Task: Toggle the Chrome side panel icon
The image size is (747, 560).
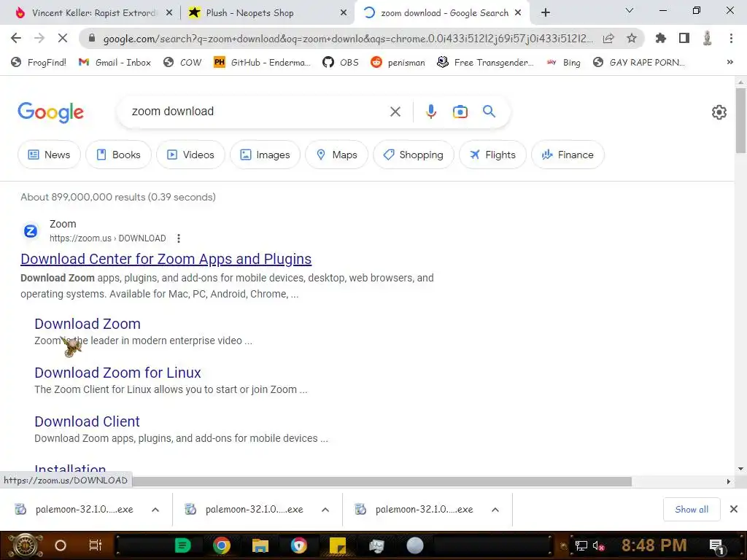Action: click(684, 38)
